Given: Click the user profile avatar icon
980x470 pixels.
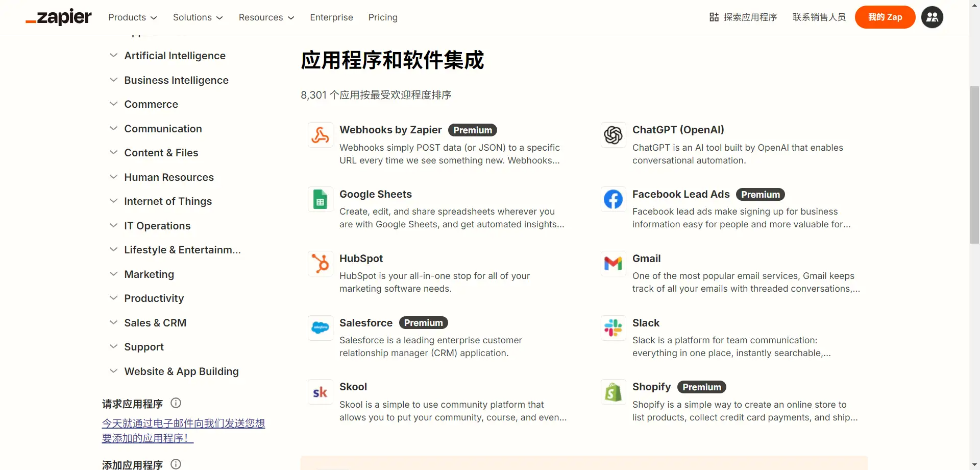Looking at the screenshot, I should click(932, 17).
